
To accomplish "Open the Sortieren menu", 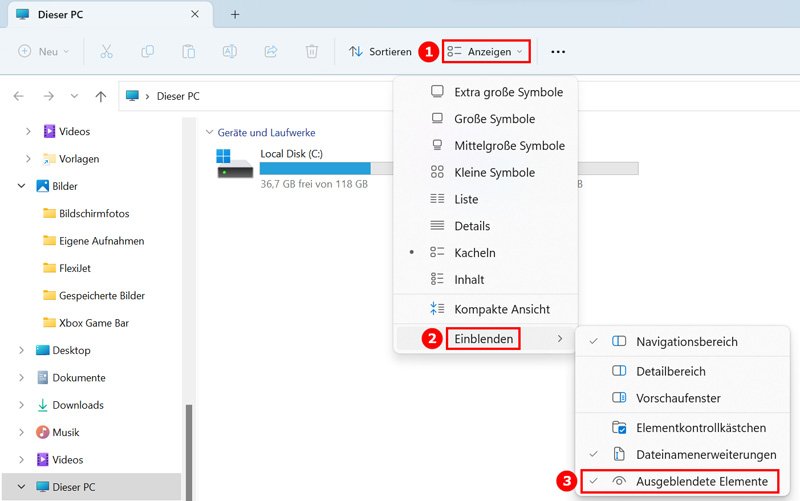I will pyautogui.click(x=380, y=52).
